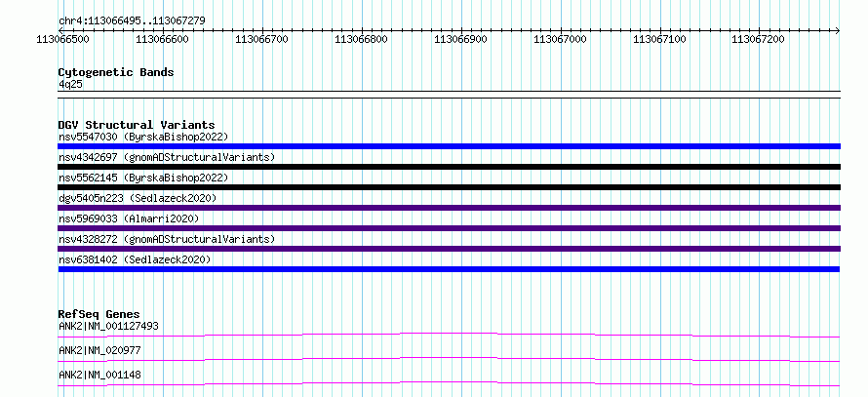Open variant nsv6381402 (Sedlazeck2020) label
Image resolution: width=868 pixels, height=397 pixels.
tap(135, 259)
